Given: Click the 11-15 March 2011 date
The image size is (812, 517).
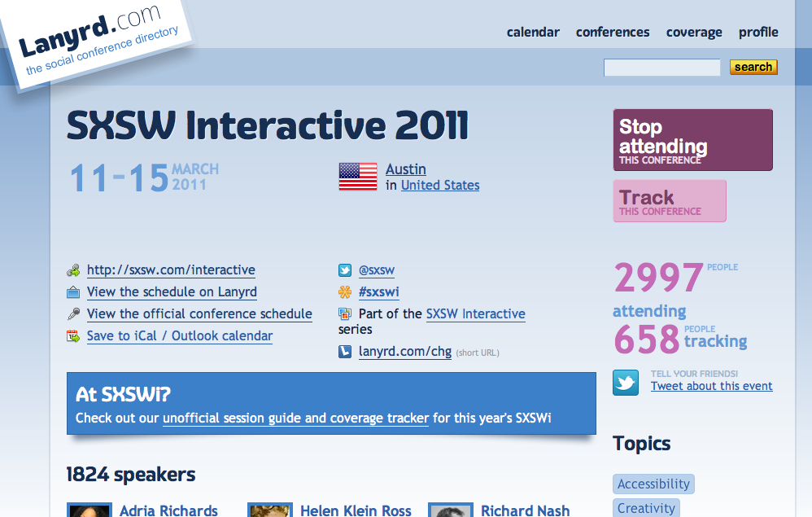Looking at the screenshot, I should [144, 177].
